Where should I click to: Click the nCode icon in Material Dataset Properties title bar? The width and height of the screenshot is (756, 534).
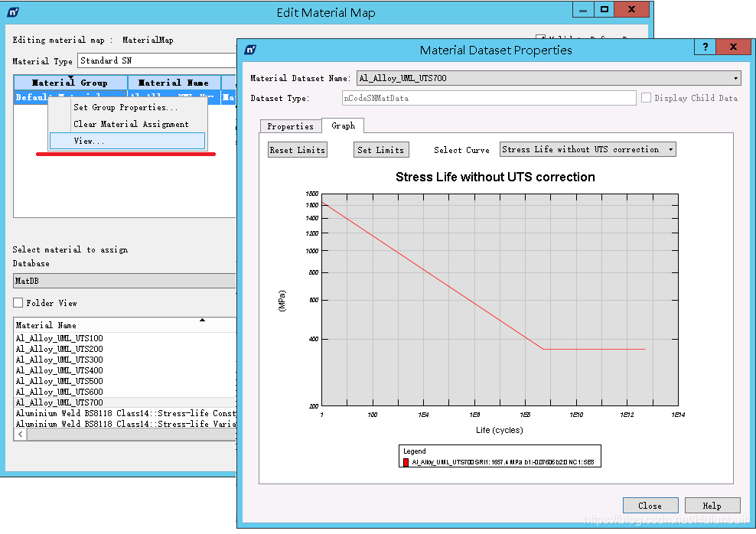[x=250, y=50]
